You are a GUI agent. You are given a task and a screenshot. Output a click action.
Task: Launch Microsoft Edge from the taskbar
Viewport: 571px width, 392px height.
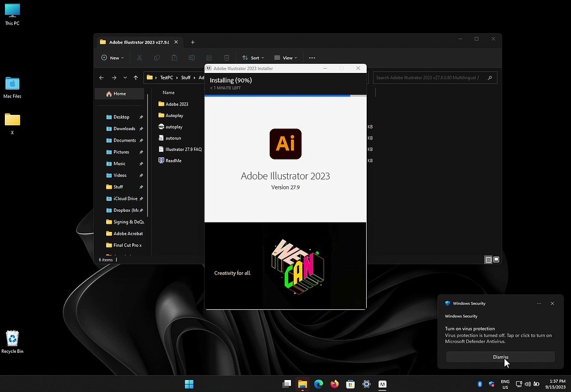[x=319, y=384]
